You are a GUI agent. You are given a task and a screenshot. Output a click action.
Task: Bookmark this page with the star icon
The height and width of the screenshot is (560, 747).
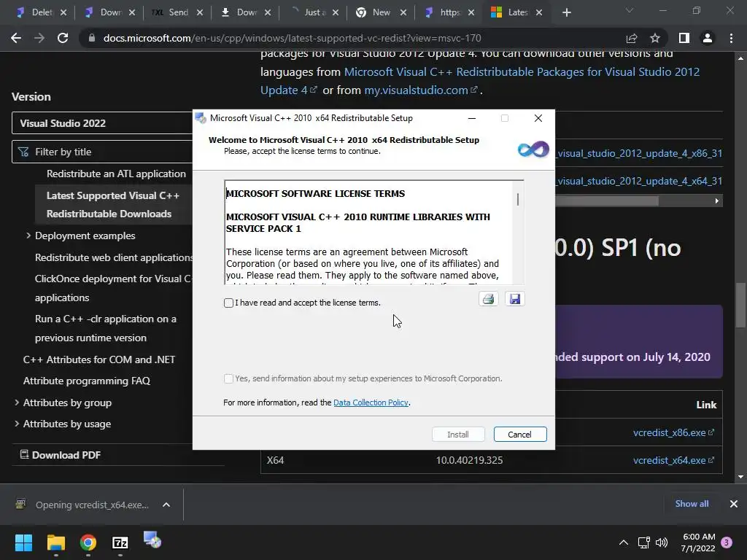coord(655,38)
